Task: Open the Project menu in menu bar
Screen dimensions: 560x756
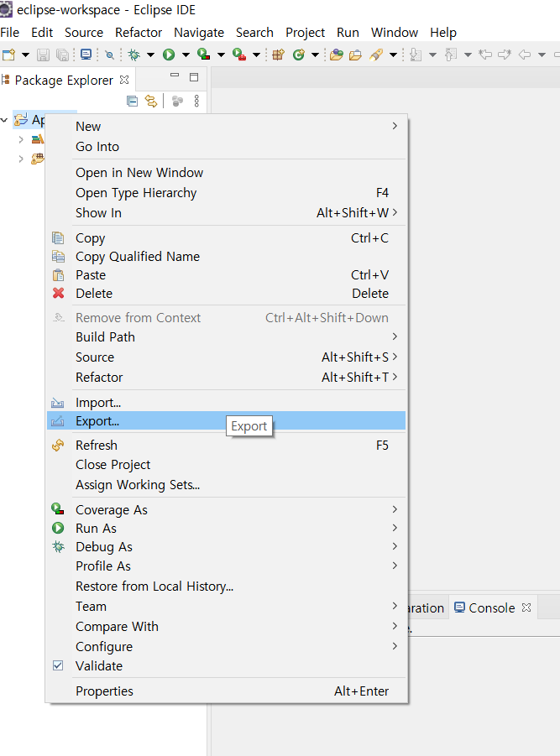Action: (x=305, y=32)
